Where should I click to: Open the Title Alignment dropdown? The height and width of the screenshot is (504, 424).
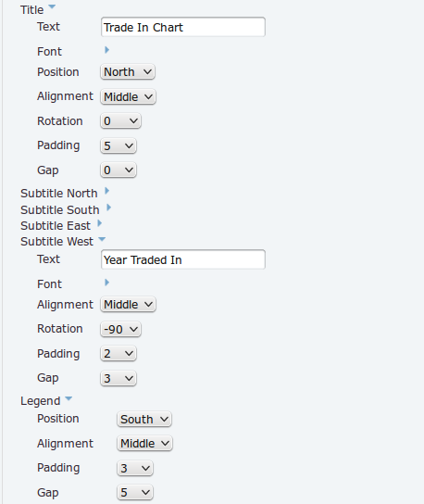128,96
